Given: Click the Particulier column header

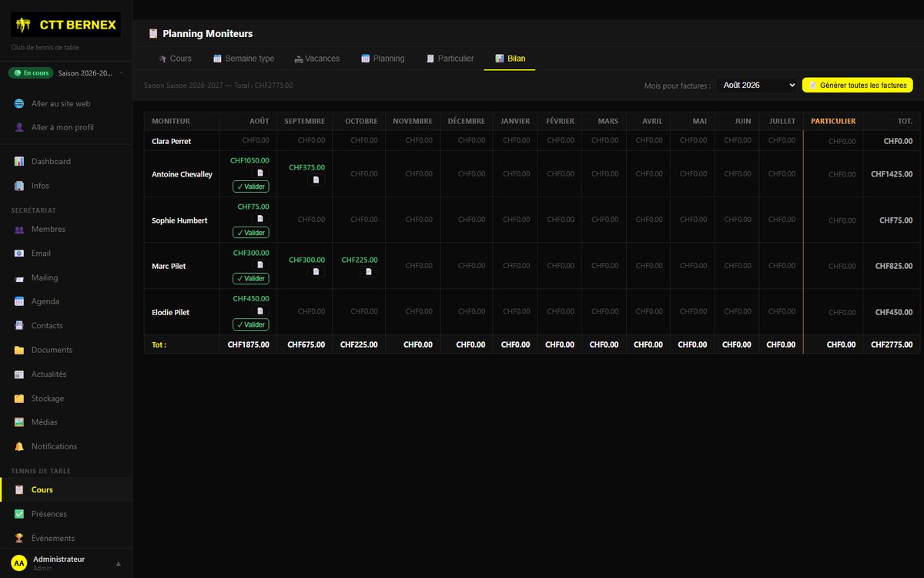Looking at the screenshot, I should [x=833, y=121].
